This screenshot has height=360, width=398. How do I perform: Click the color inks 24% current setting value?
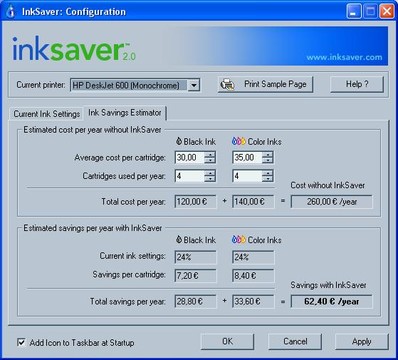(253, 257)
